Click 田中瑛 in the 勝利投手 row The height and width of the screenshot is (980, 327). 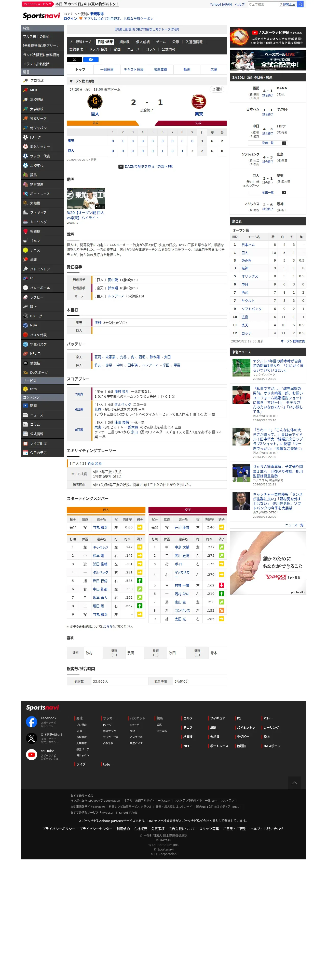click(113, 280)
